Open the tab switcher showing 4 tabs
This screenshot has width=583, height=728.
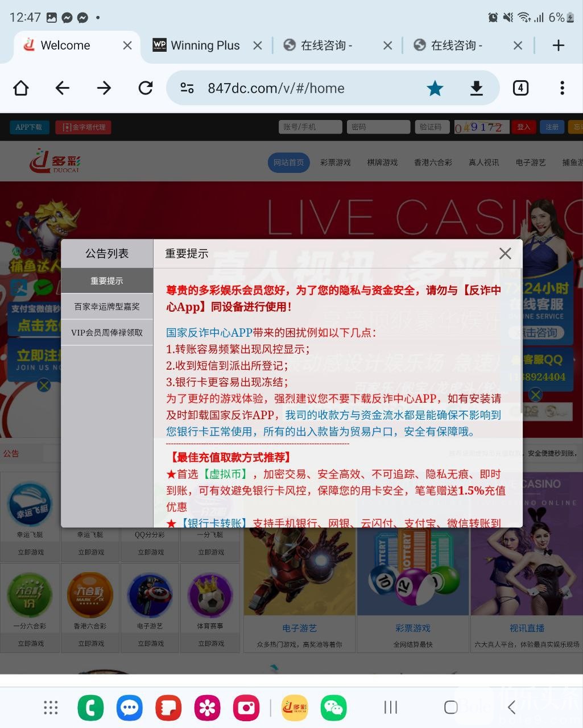click(x=520, y=88)
